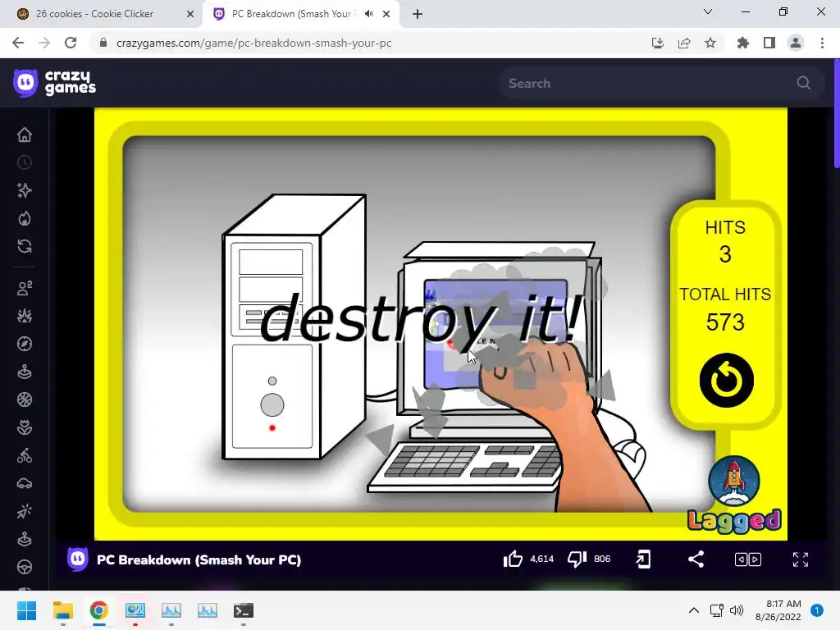Toggle theater mode for game
This screenshot has height=630, width=840.
tap(748, 559)
